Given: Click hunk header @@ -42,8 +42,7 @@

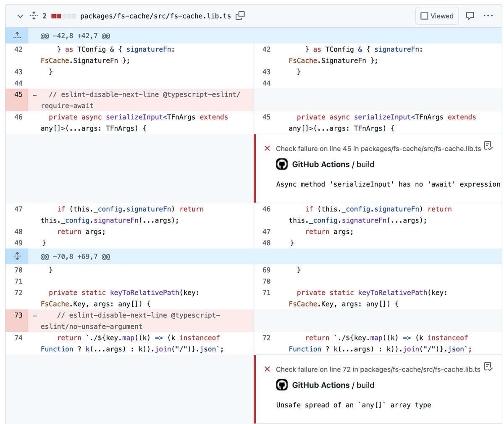Looking at the screenshot, I should click(76, 36).
